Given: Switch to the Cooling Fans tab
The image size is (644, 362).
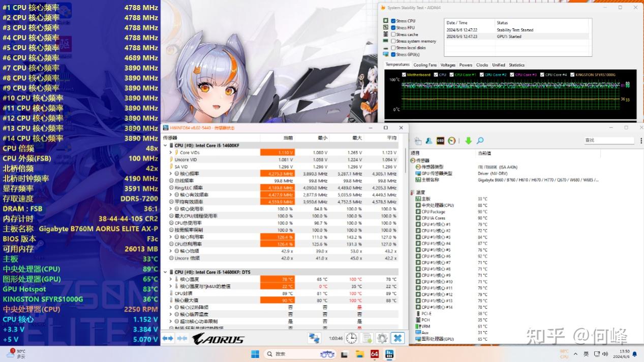Looking at the screenshot, I should pos(424,65).
